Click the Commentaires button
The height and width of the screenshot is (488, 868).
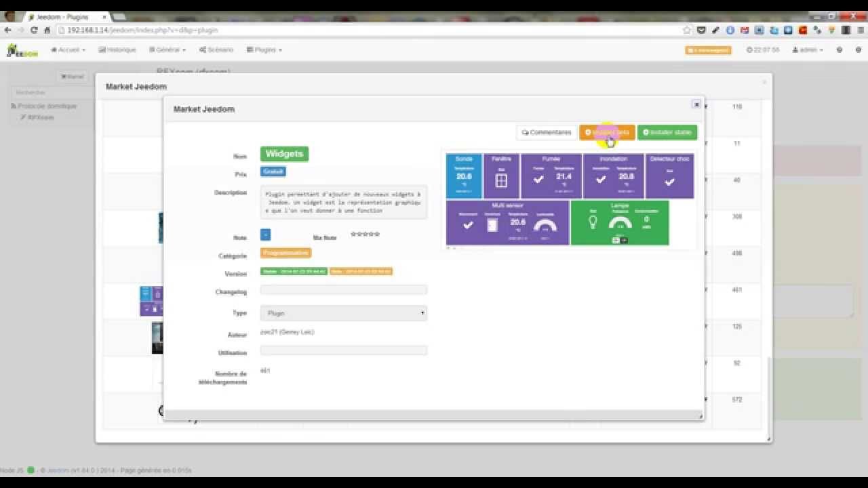547,133
